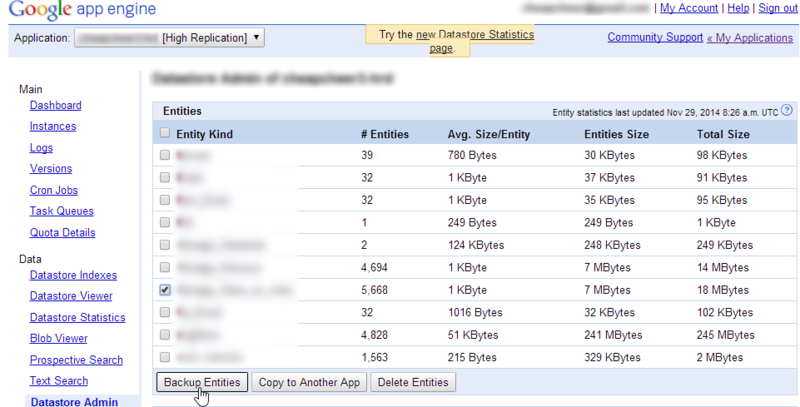This screenshot has width=800, height=407.
Task: Click the Sign out link
Action: tap(778, 8)
